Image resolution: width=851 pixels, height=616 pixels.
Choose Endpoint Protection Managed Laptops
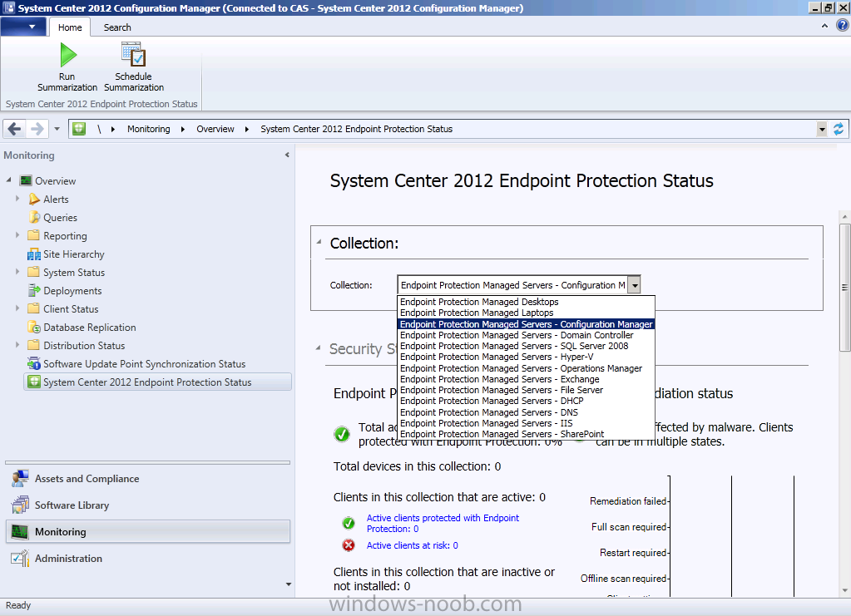tap(526, 313)
